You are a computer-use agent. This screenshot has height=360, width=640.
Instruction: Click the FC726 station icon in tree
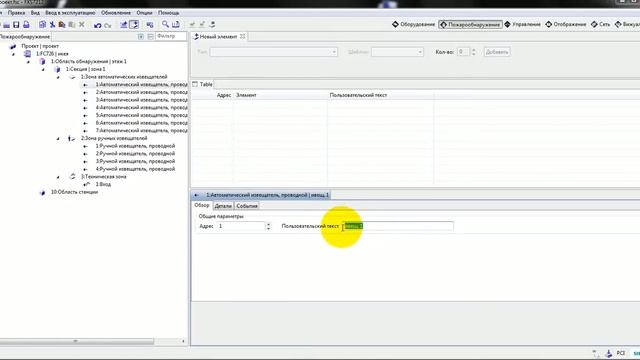pos(27,53)
